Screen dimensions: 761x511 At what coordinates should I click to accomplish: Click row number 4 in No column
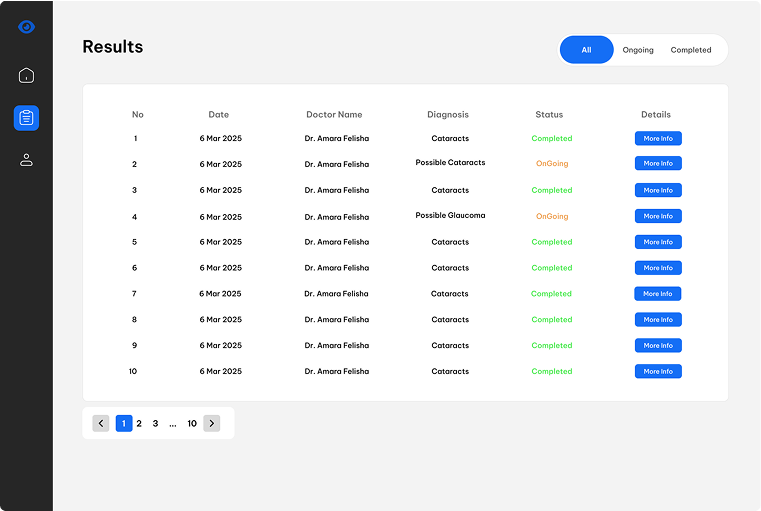[134, 217]
